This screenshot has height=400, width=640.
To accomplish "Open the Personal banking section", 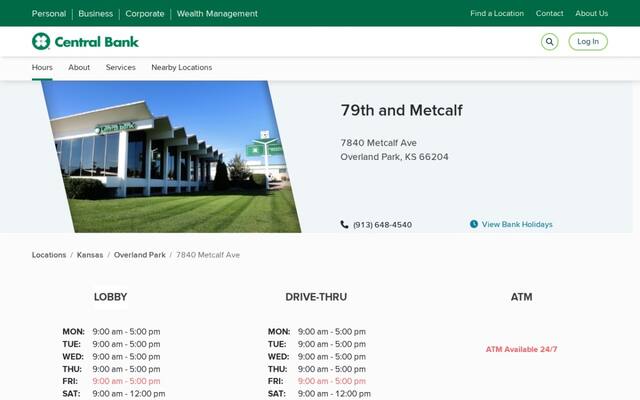I will (x=49, y=13).
